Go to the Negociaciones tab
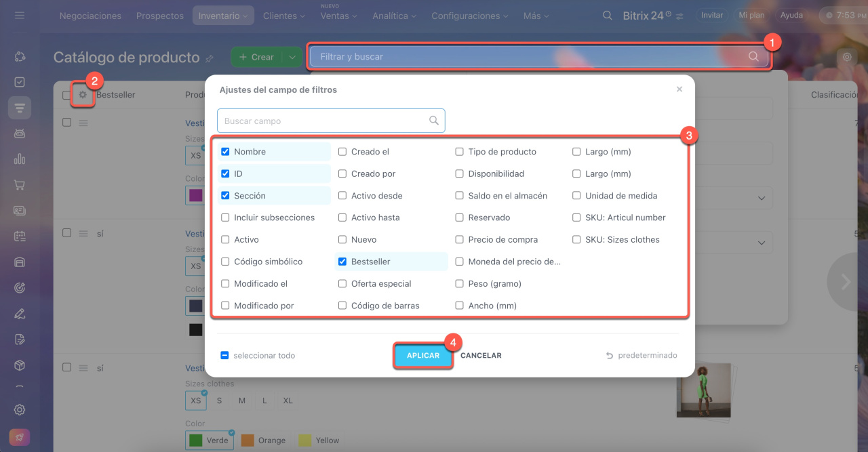868x452 pixels. tap(90, 16)
